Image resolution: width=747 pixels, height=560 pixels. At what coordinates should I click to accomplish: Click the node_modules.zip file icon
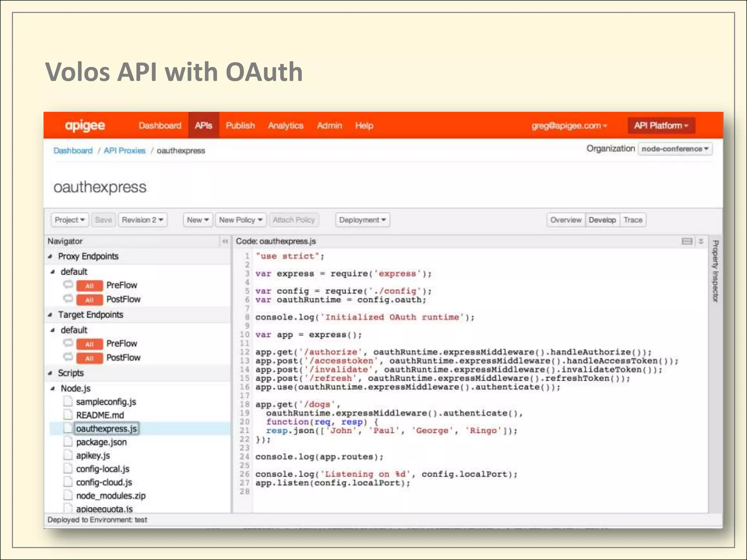tap(68, 495)
